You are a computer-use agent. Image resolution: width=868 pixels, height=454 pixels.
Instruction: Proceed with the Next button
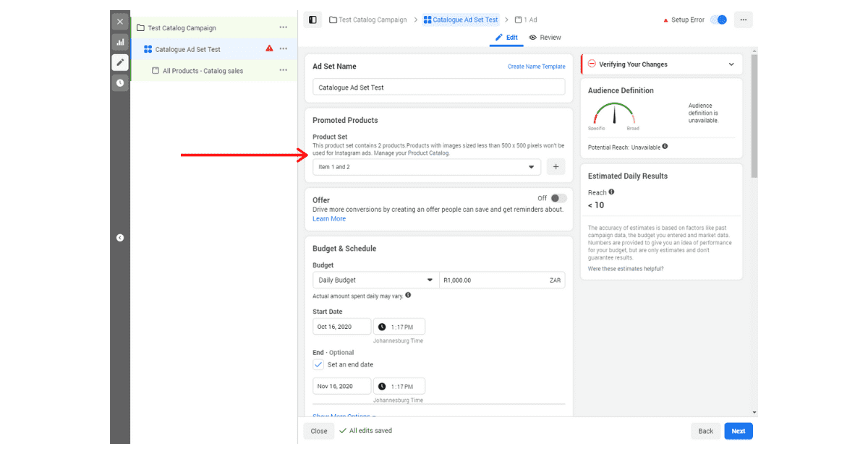tap(739, 431)
